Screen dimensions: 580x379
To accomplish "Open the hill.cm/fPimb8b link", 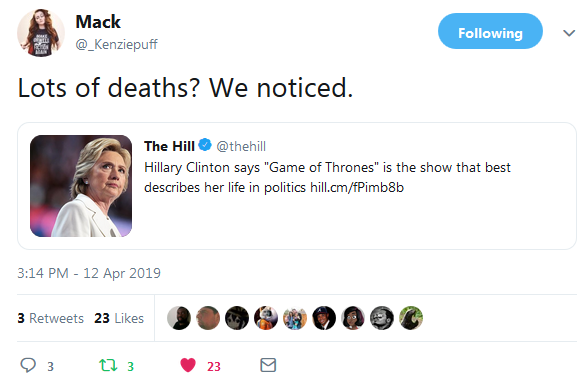I will tap(357, 187).
